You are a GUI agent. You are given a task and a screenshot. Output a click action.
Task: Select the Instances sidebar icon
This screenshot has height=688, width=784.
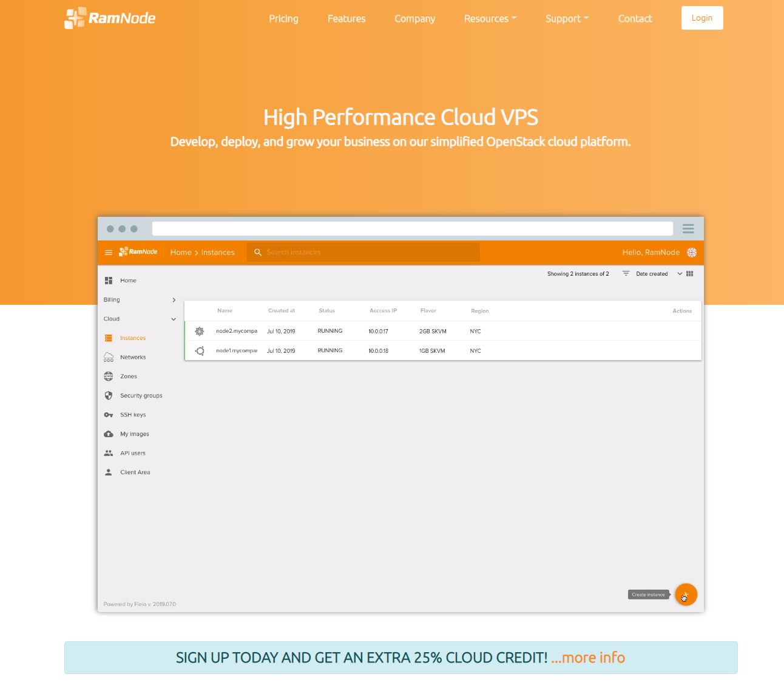coord(109,338)
